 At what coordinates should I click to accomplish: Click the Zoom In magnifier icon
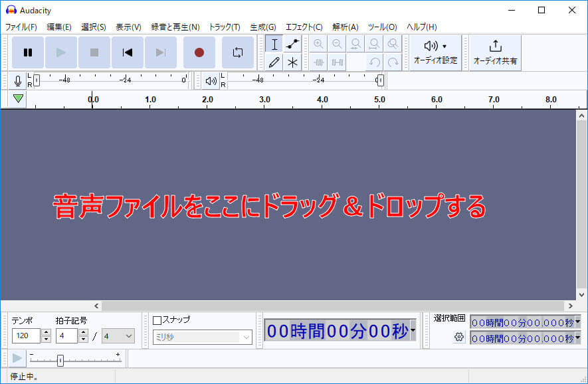tap(319, 44)
